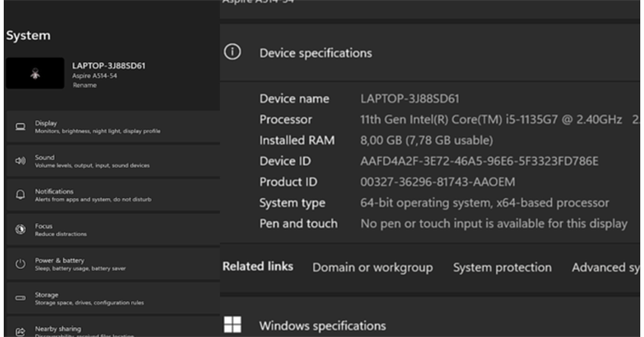Click the Notifications bell icon
The image size is (644, 337).
[x=21, y=194]
